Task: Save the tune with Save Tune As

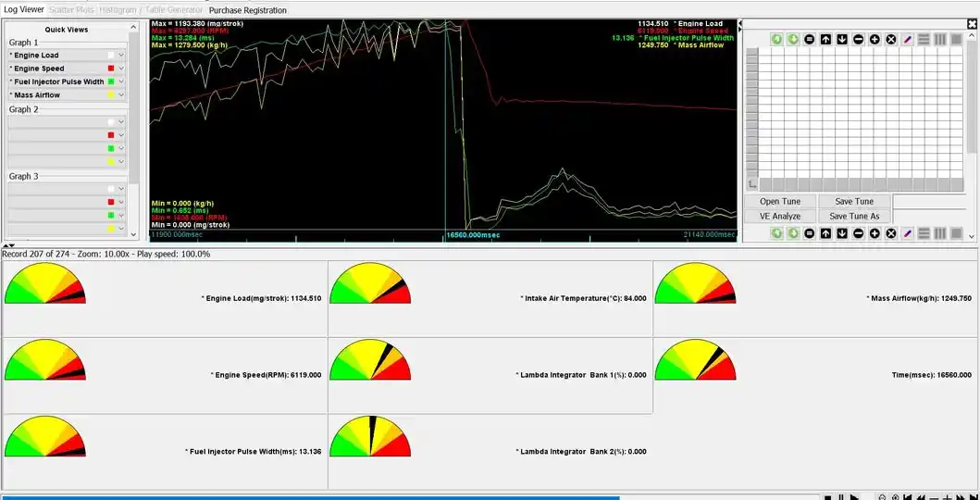Action: [x=854, y=216]
